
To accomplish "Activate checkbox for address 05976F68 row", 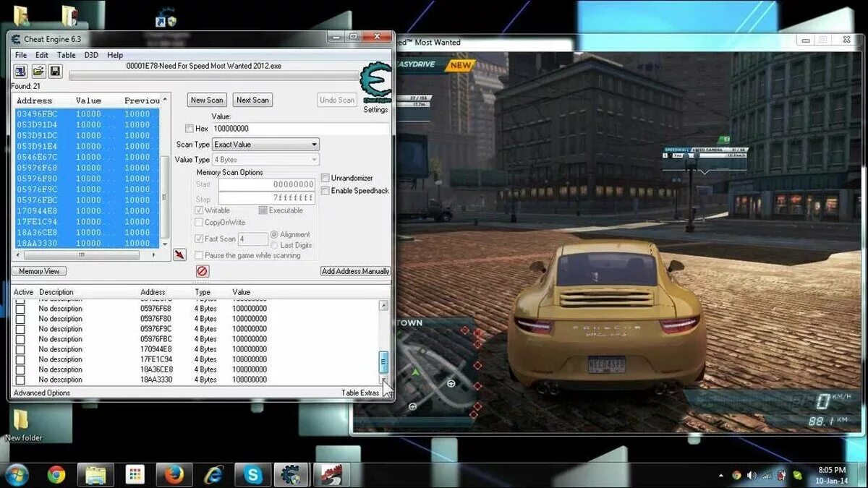I will point(20,309).
